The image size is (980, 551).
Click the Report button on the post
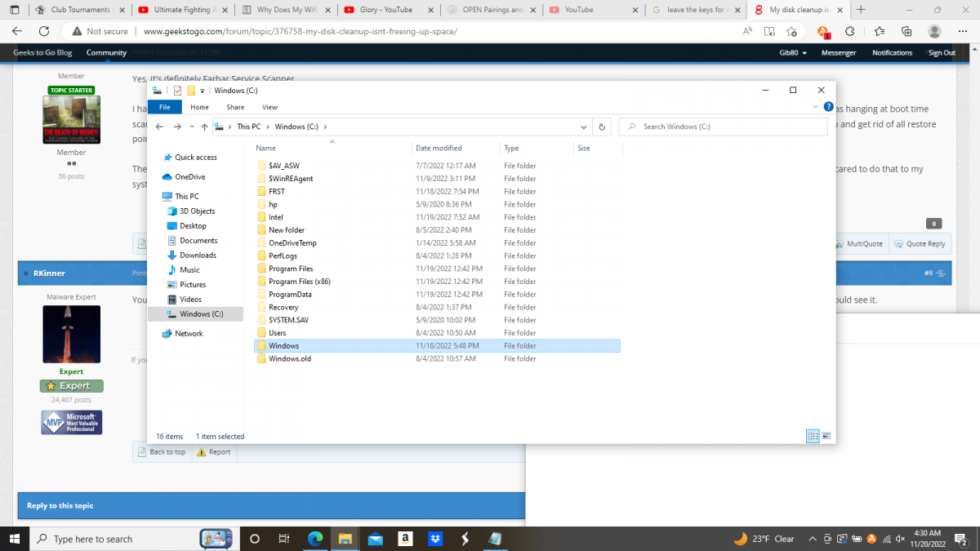tap(214, 452)
